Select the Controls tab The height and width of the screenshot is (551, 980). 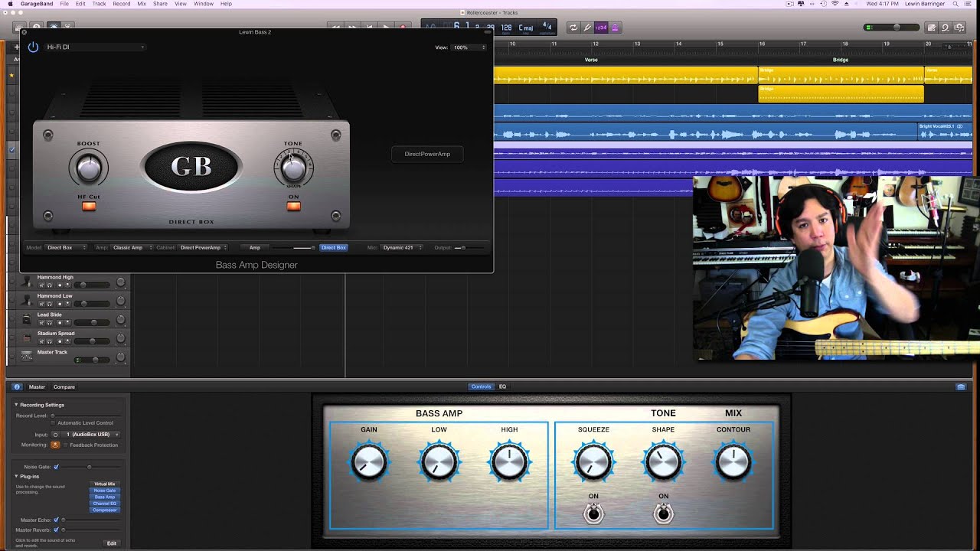[481, 386]
